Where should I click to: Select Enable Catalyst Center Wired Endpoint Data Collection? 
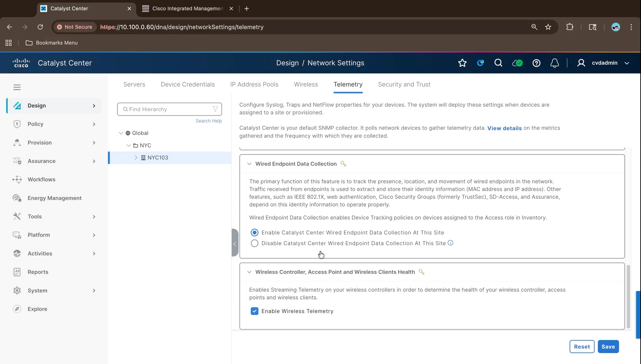(x=254, y=233)
